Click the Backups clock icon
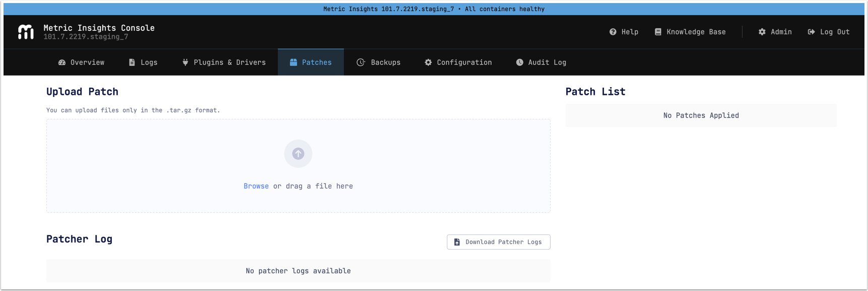Viewport: 868px width, 291px height. tap(361, 63)
